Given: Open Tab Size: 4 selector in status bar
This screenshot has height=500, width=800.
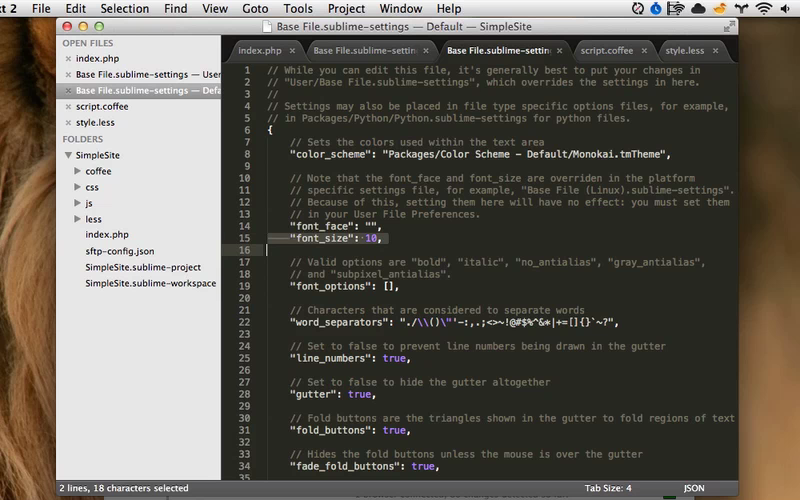Looking at the screenshot, I should (x=608, y=488).
